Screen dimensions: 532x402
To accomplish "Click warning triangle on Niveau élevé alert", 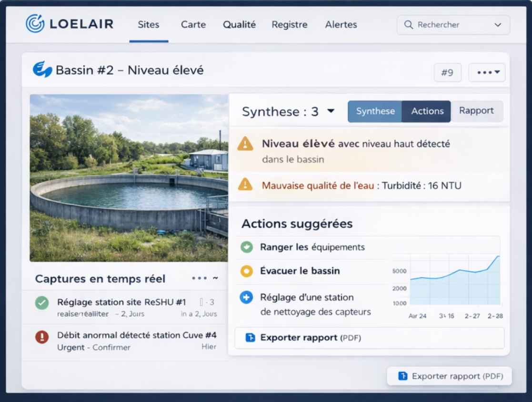I will click(246, 144).
